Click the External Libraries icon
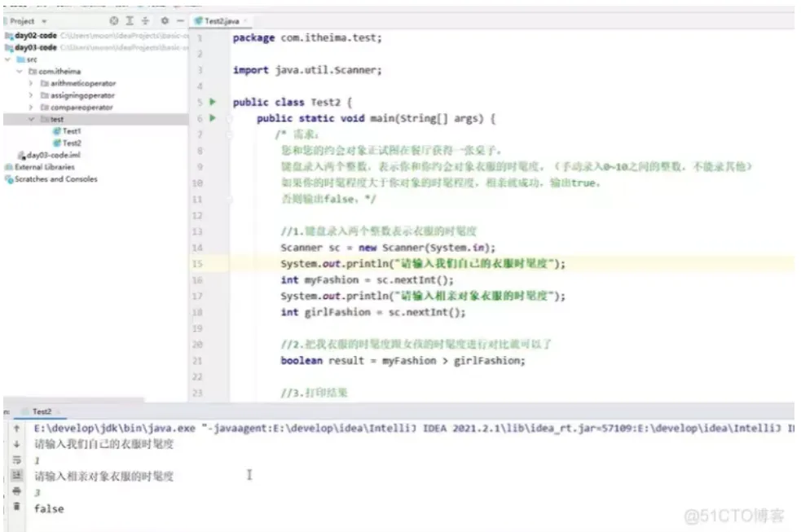The image size is (801, 532). (9, 167)
